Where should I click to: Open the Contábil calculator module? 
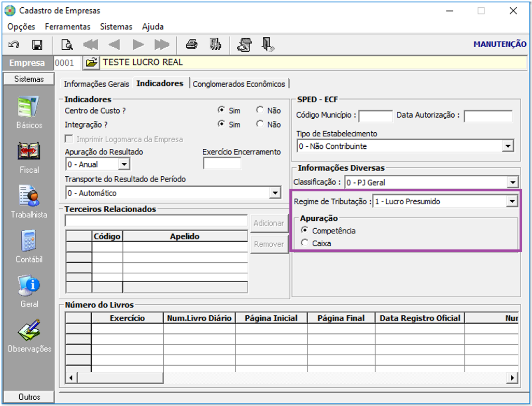click(x=29, y=247)
